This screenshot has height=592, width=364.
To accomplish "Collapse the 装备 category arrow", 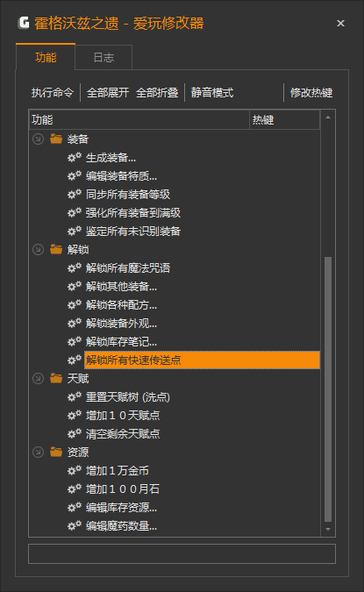I will click(38, 139).
